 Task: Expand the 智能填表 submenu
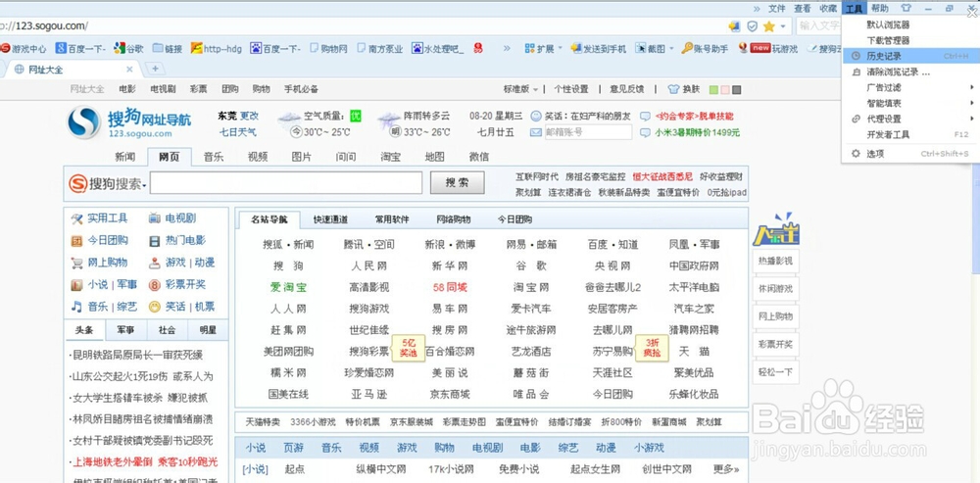[972, 103]
